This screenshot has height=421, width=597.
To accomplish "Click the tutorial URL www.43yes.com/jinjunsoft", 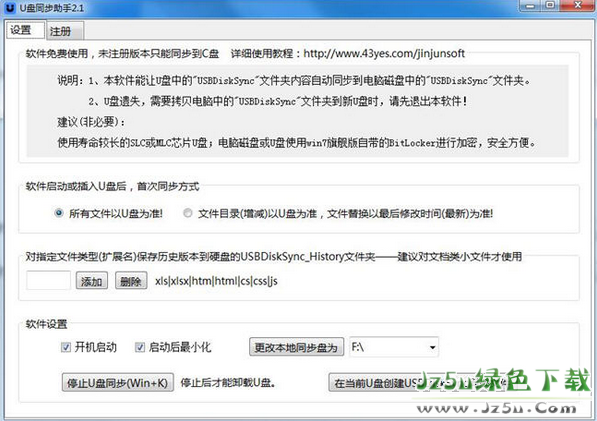I will pyautogui.click(x=384, y=53).
